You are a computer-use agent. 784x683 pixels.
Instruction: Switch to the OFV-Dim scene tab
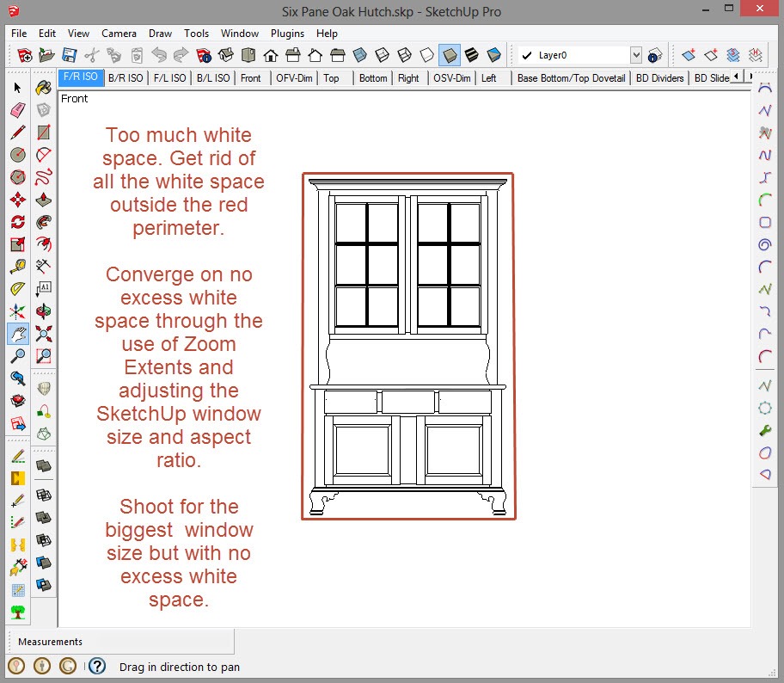coord(294,78)
